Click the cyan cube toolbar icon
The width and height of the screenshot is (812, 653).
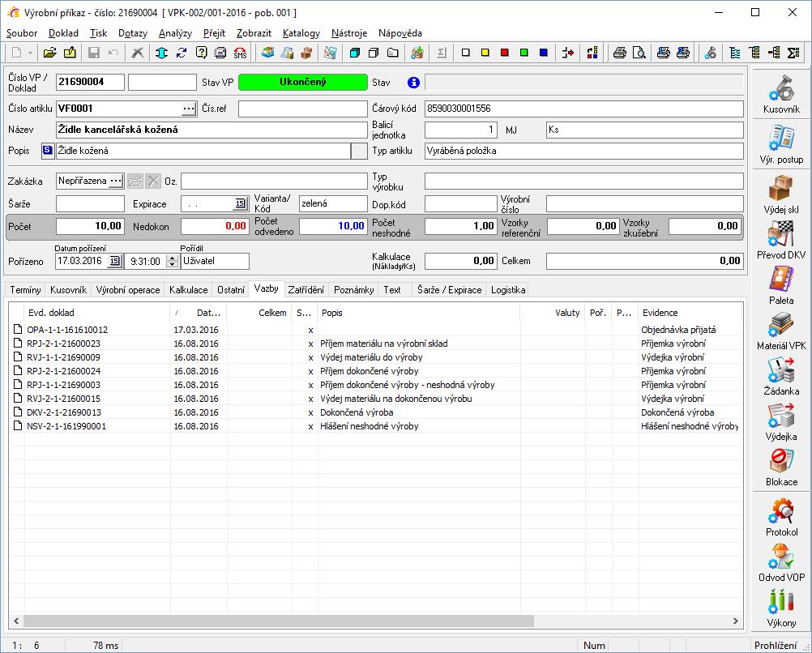[x=355, y=53]
